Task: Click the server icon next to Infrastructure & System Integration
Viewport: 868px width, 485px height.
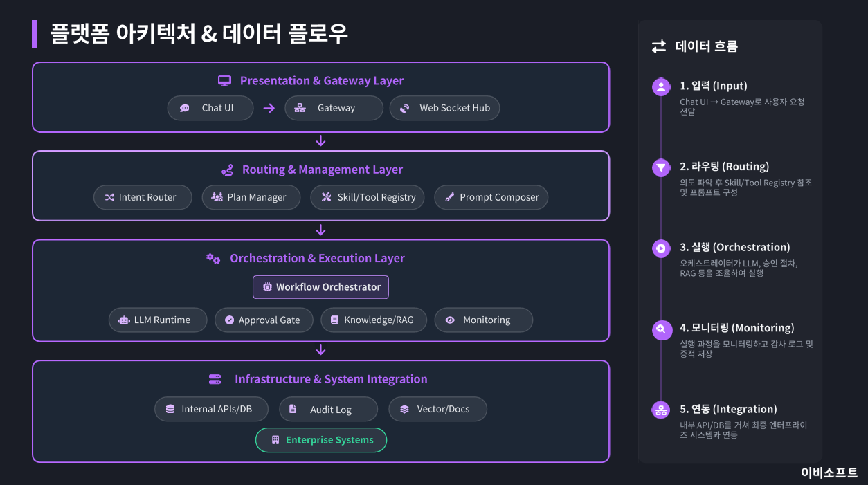Action: [x=215, y=379]
